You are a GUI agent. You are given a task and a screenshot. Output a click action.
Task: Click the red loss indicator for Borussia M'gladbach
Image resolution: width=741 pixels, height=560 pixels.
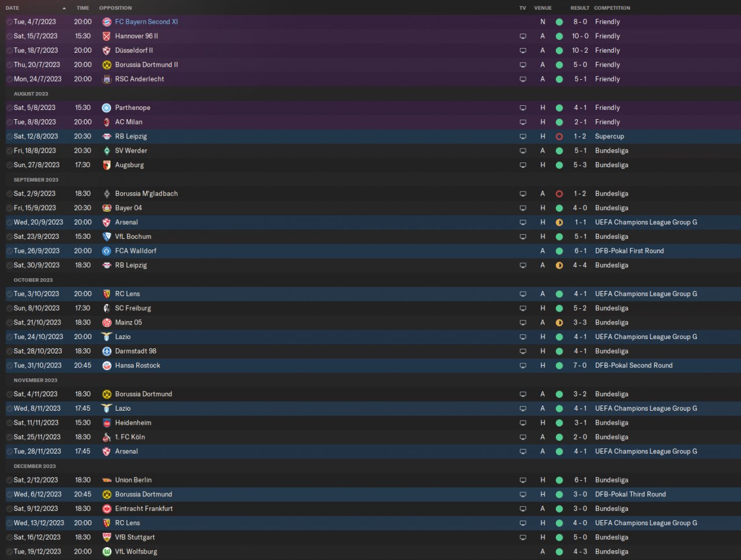[x=559, y=194]
